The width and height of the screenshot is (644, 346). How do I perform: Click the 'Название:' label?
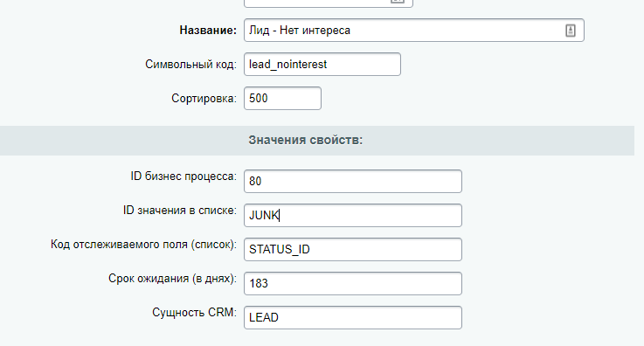pos(208,31)
